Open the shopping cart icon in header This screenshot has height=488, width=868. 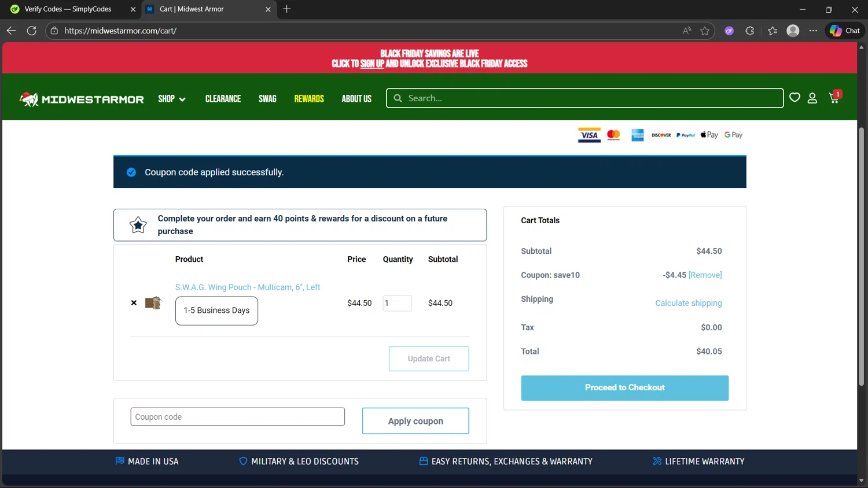(x=834, y=98)
